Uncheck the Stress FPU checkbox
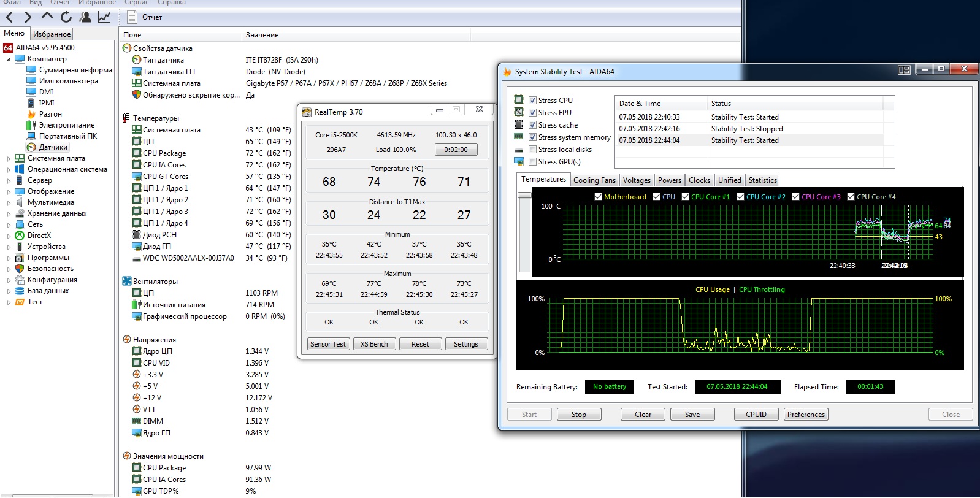Screen dimensions: 980x498 pos(533,113)
